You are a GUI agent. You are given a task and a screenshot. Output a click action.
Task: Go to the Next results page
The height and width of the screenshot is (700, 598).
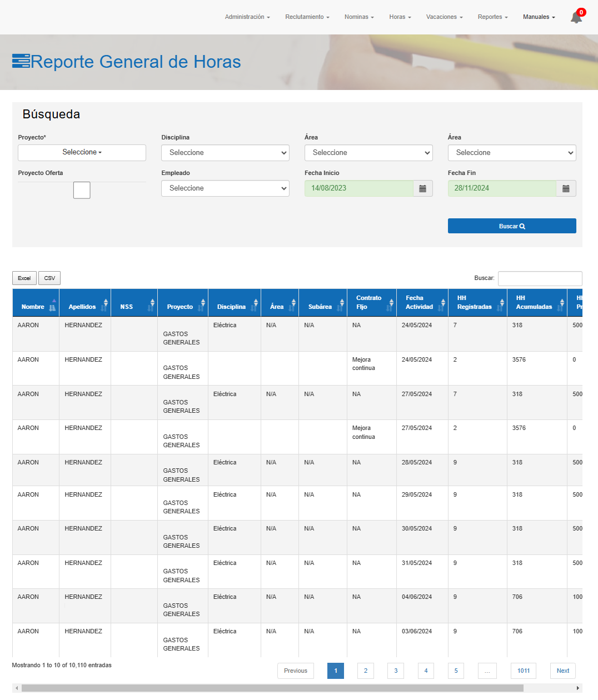[562, 671]
